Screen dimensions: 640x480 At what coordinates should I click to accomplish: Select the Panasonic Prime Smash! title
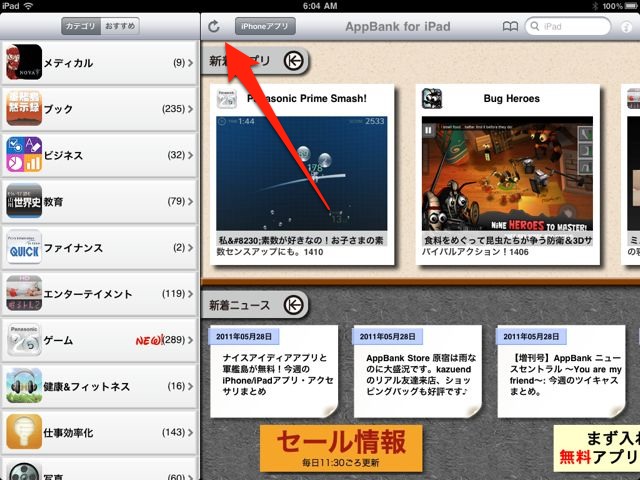(307, 98)
